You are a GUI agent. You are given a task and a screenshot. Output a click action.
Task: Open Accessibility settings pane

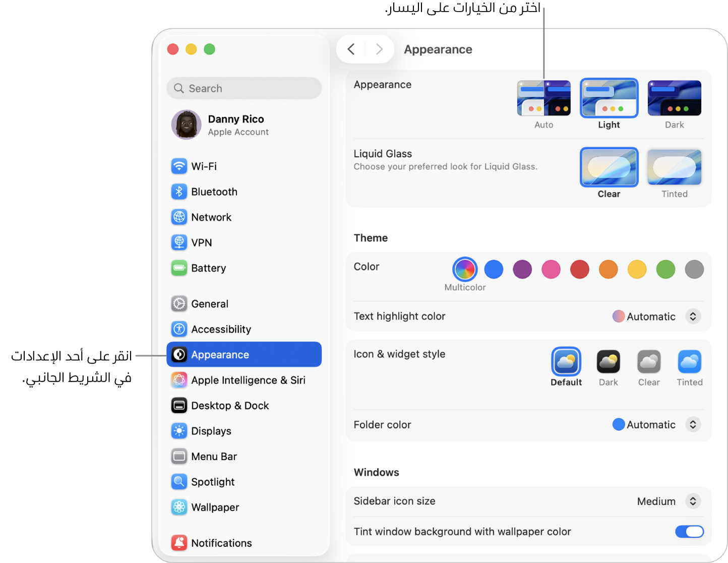(244, 329)
